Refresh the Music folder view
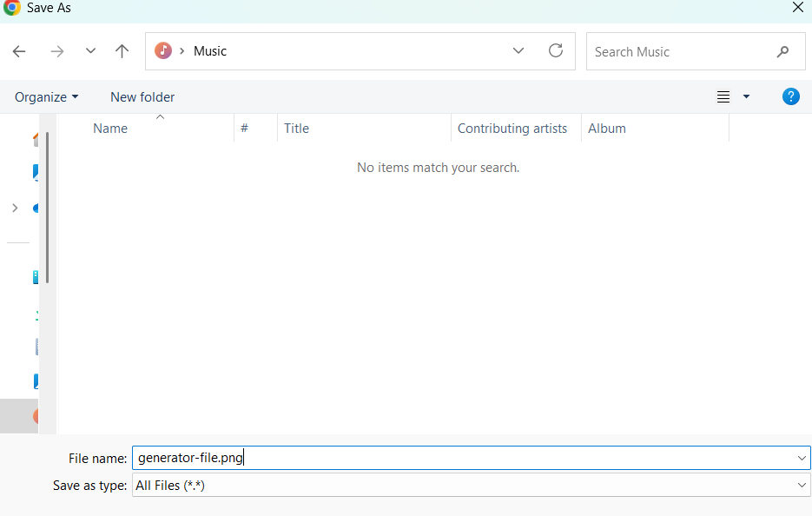 [x=556, y=50]
